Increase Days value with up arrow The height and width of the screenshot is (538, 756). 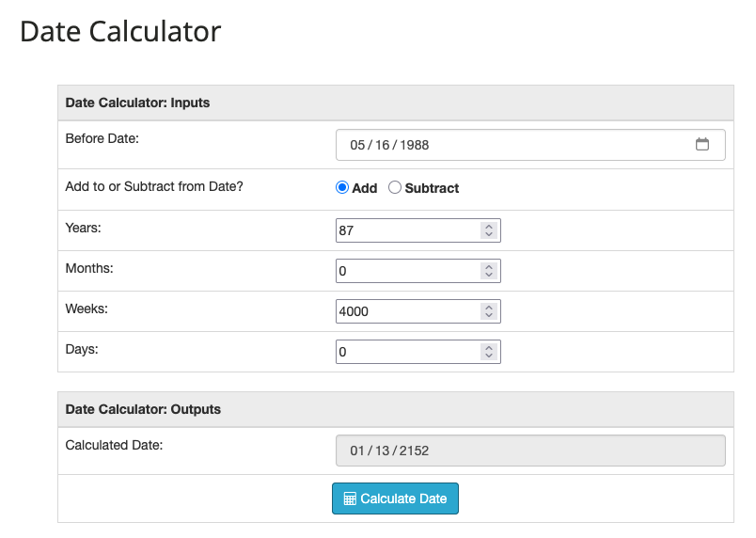(489, 348)
